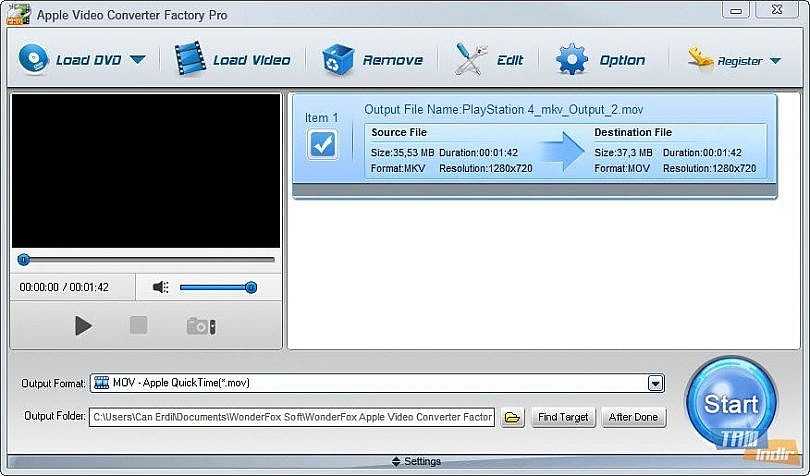Mute audio with speaker icon

(161, 287)
